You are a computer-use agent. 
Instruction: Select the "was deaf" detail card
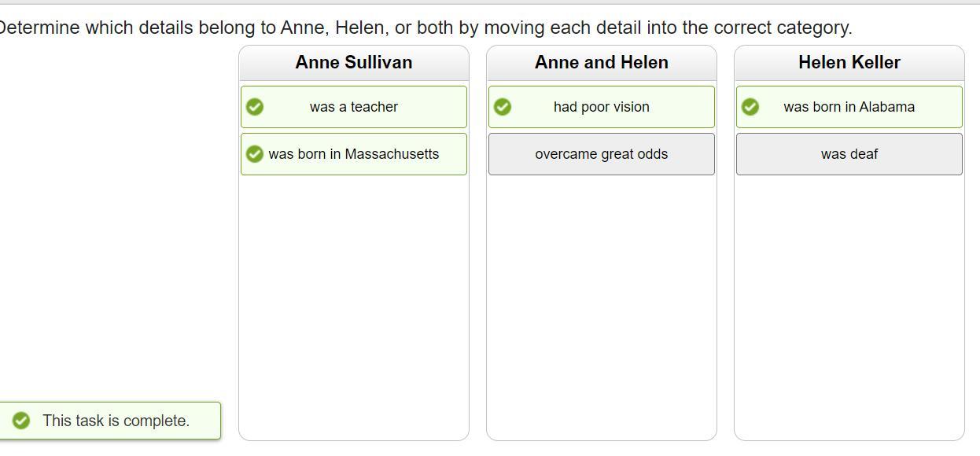click(849, 154)
